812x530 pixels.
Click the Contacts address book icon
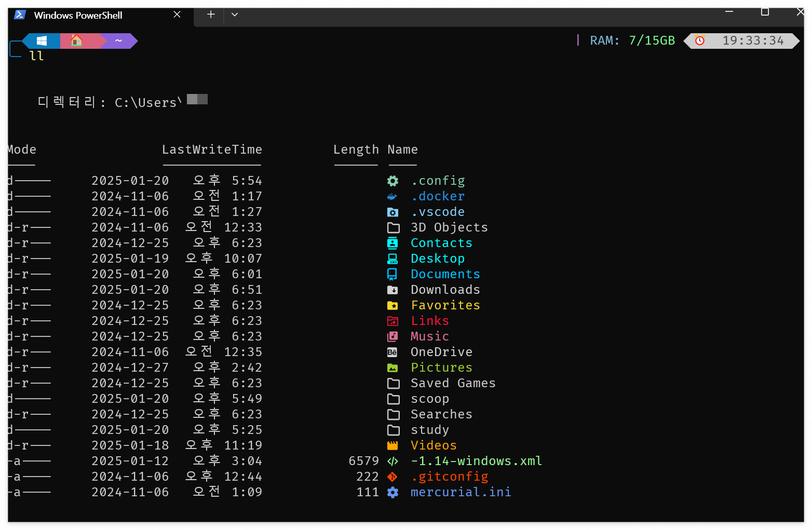coord(393,243)
